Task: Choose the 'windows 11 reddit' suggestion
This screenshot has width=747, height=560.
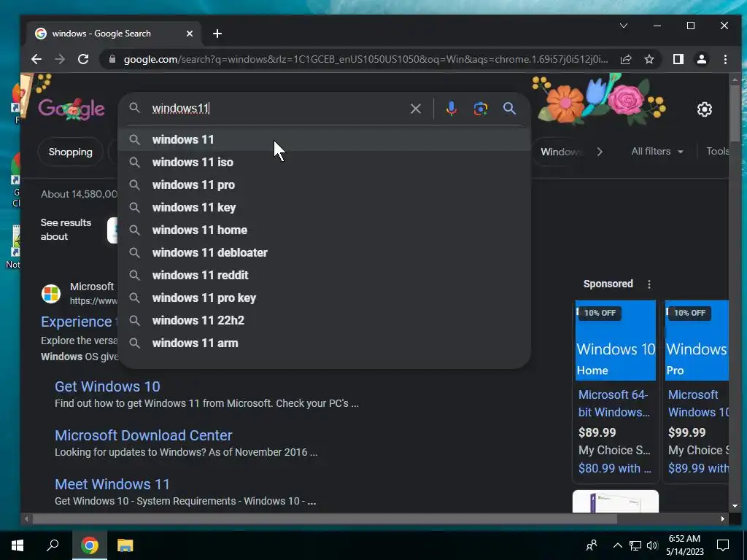Action: click(324, 275)
